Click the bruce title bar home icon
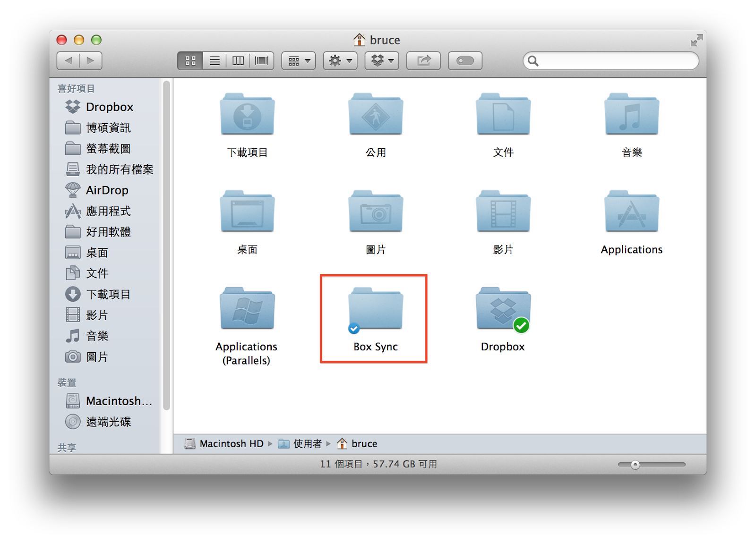The image size is (756, 543). coord(359,40)
